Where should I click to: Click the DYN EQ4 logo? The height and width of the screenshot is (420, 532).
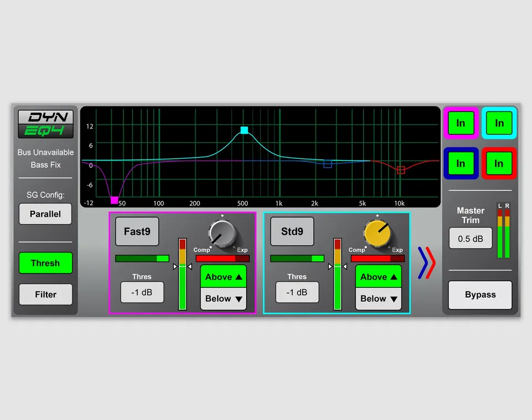click(x=45, y=124)
